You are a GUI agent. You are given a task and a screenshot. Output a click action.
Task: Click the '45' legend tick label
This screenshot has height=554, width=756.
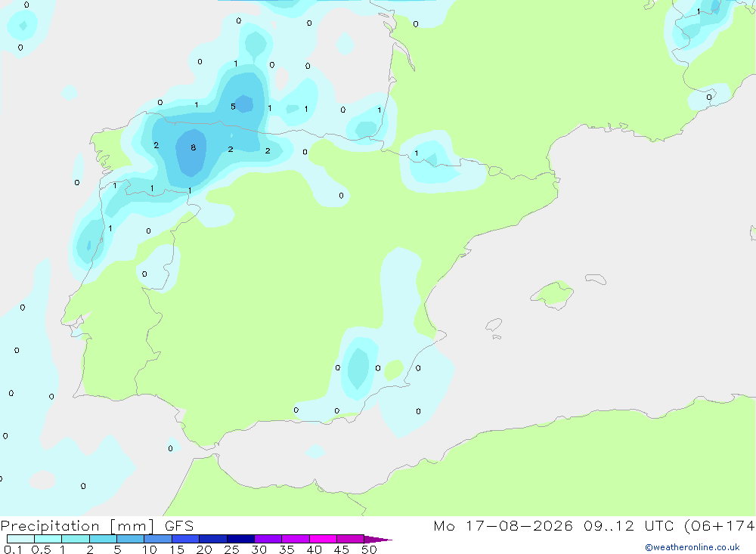coord(342,549)
